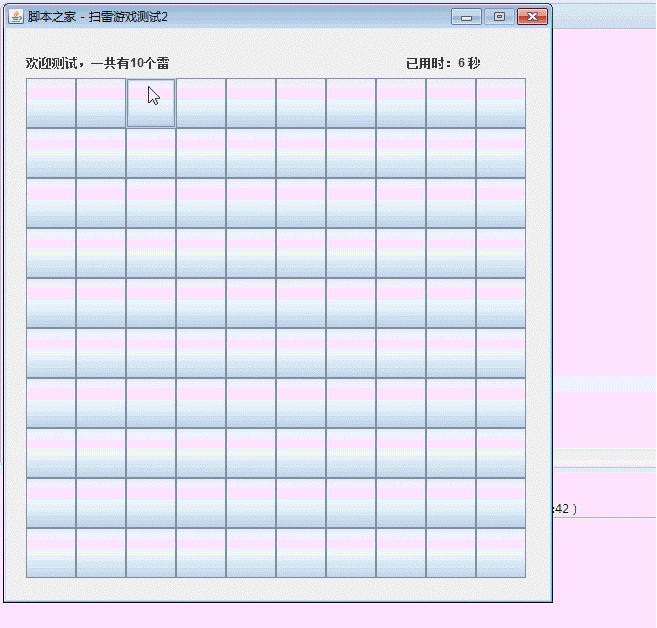657x628 pixels.
Task: Open the cell in row 10, column 6
Action: pos(301,553)
